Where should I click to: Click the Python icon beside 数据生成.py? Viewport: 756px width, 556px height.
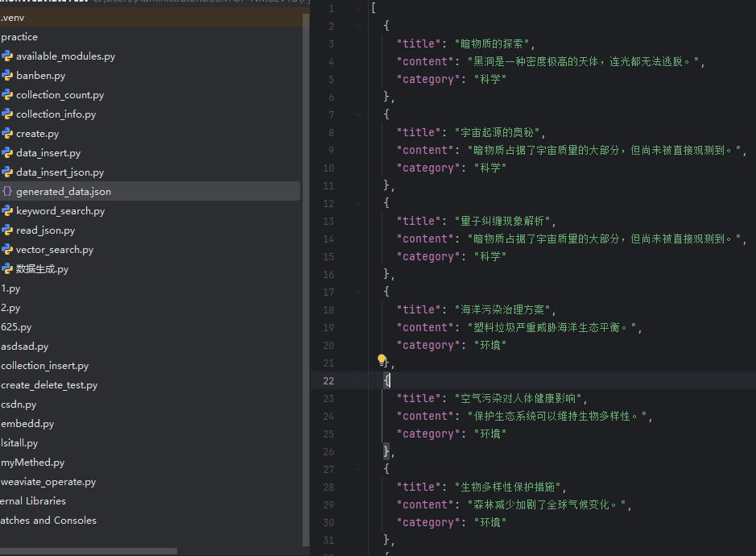click(7, 269)
